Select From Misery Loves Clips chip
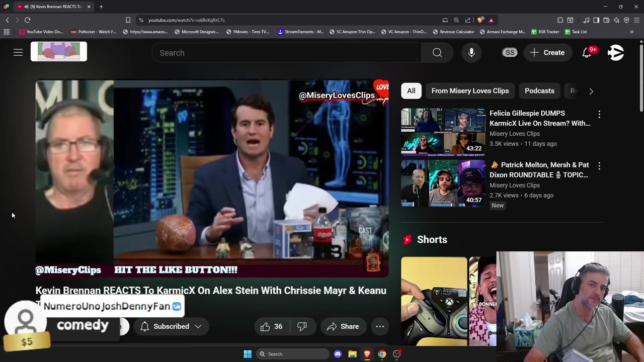 [470, 91]
